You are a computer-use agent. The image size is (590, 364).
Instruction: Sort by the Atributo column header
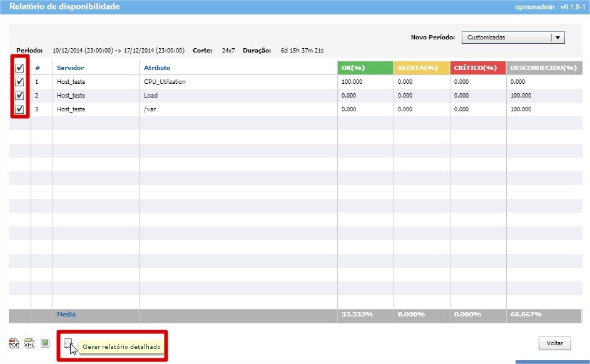pyautogui.click(x=156, y=68)
